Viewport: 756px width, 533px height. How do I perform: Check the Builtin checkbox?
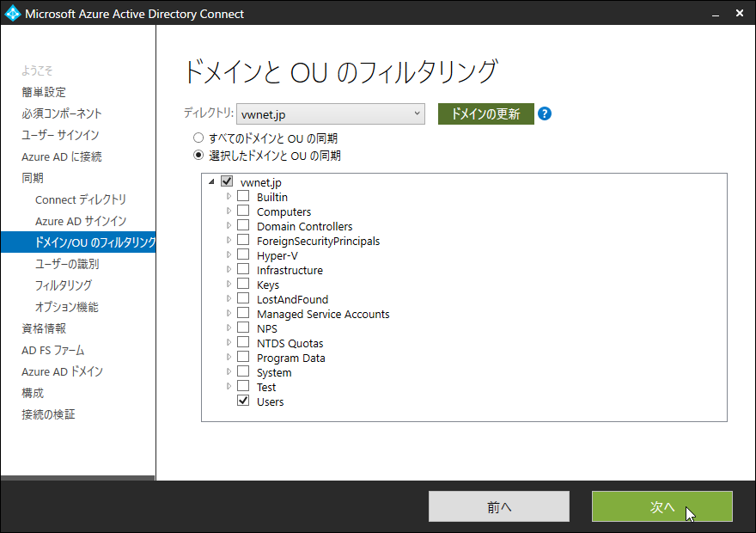(x=243, y=196)
